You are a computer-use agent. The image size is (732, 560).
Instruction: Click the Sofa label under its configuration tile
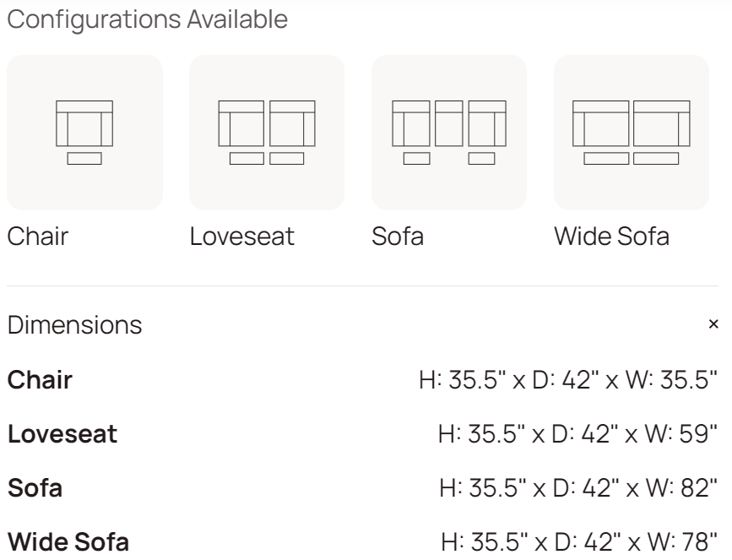398,237
